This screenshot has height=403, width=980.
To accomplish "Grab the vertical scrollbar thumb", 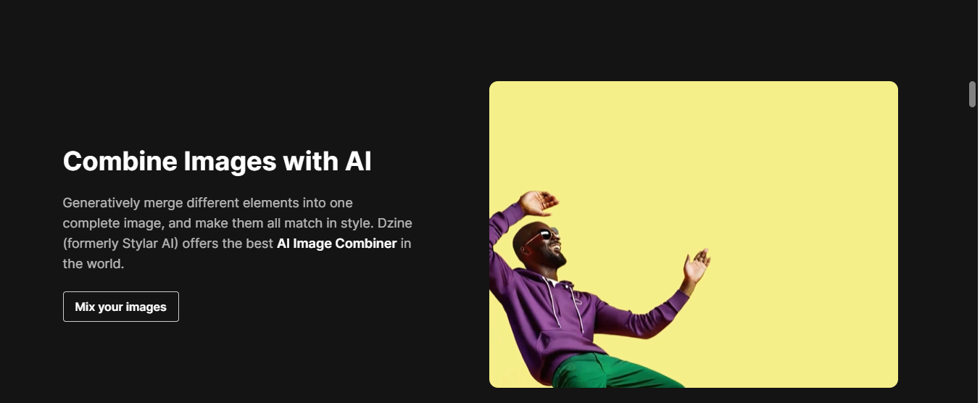I will [x=973, y=94].
